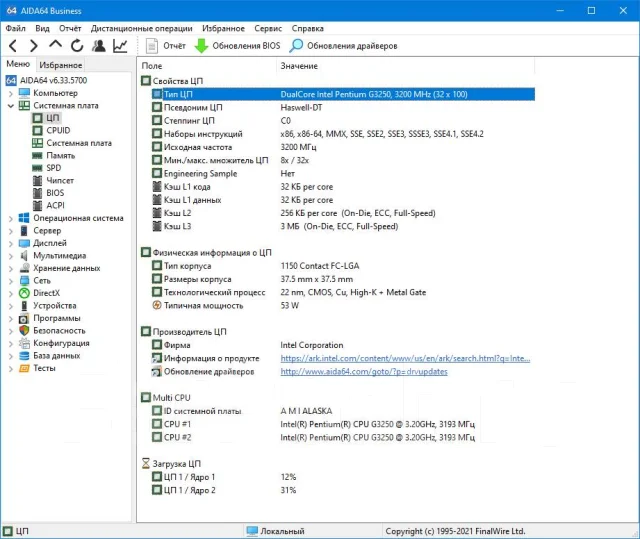The width and height of the screenshot is (640, 539).
Task: Select CPUID item in tree
Action: pyautogui.click(x=58, y=130)
